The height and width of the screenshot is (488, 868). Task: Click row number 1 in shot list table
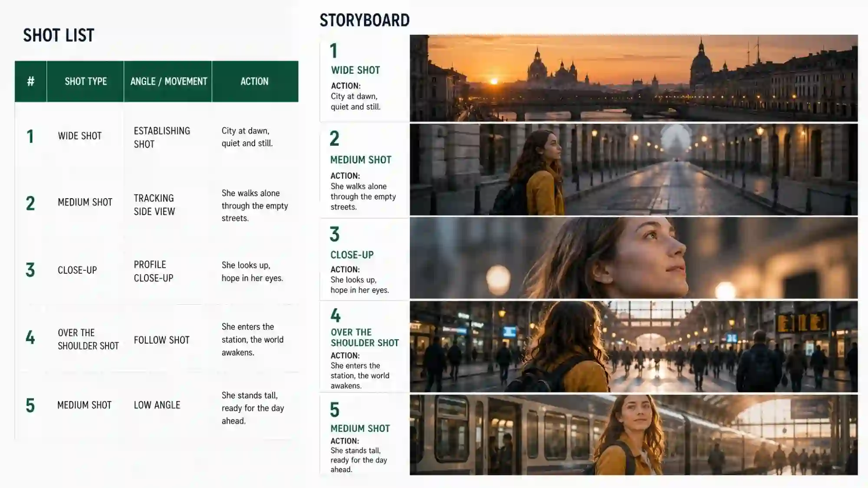(30, 137)
